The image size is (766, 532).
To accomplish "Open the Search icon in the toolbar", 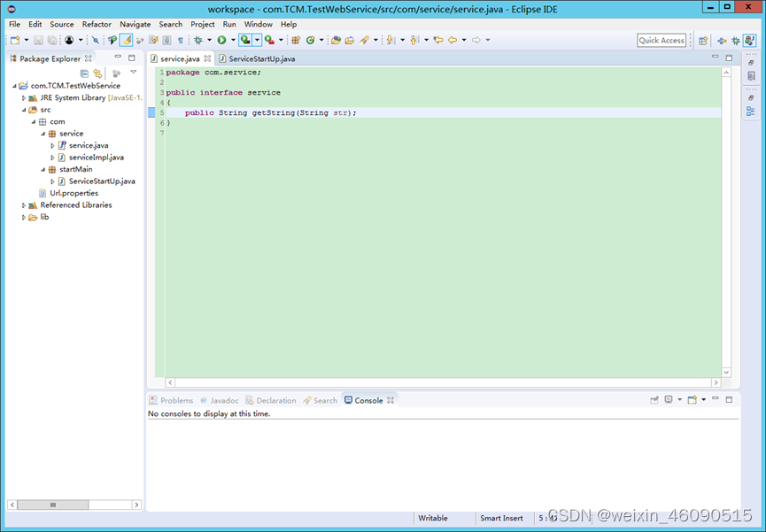I will [365, 40].
